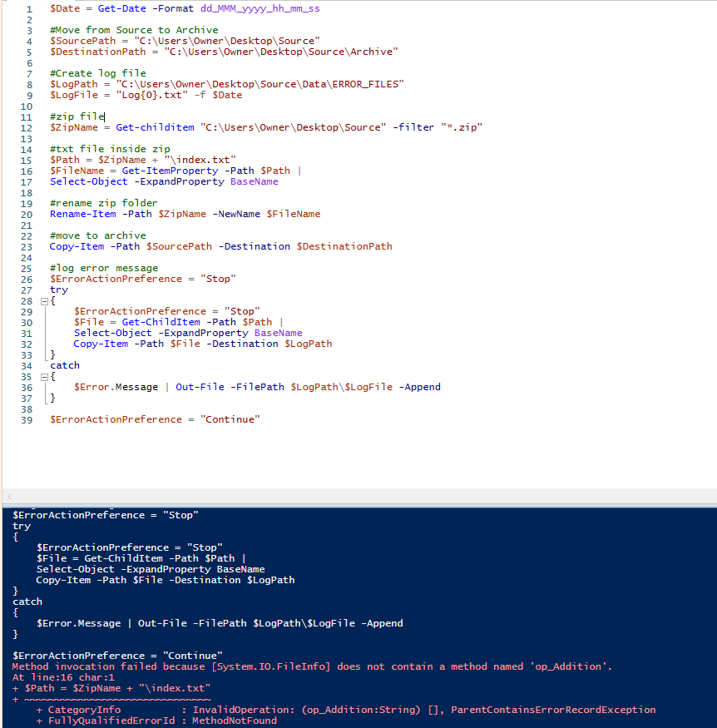Click line number 39 in the gutter
The width and height of the screenshot is (717, 728).
click(27, 420)
